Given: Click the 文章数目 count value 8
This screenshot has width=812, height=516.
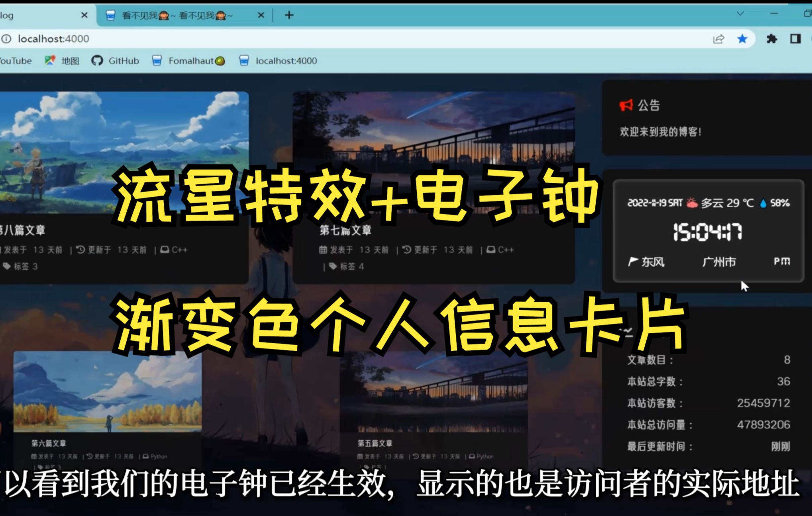Looking at the screenshot, I should [x=787, y=360].
